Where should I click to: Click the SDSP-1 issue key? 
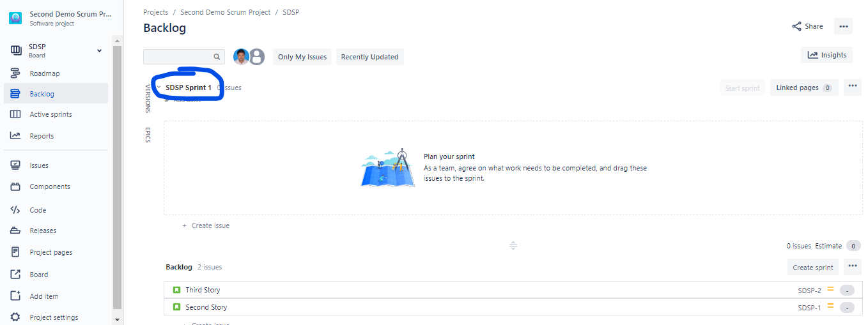pos(810,308)
